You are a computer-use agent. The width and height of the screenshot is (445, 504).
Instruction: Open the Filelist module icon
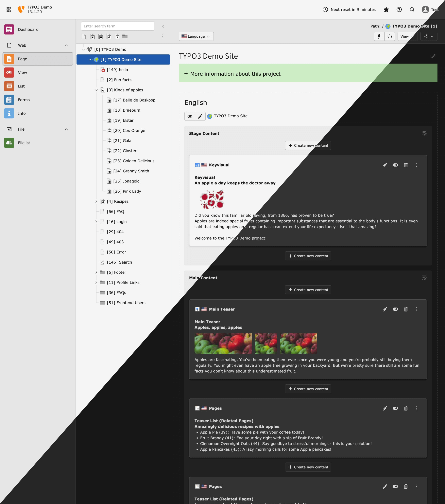pyautogui.click(x=9, y=143)
